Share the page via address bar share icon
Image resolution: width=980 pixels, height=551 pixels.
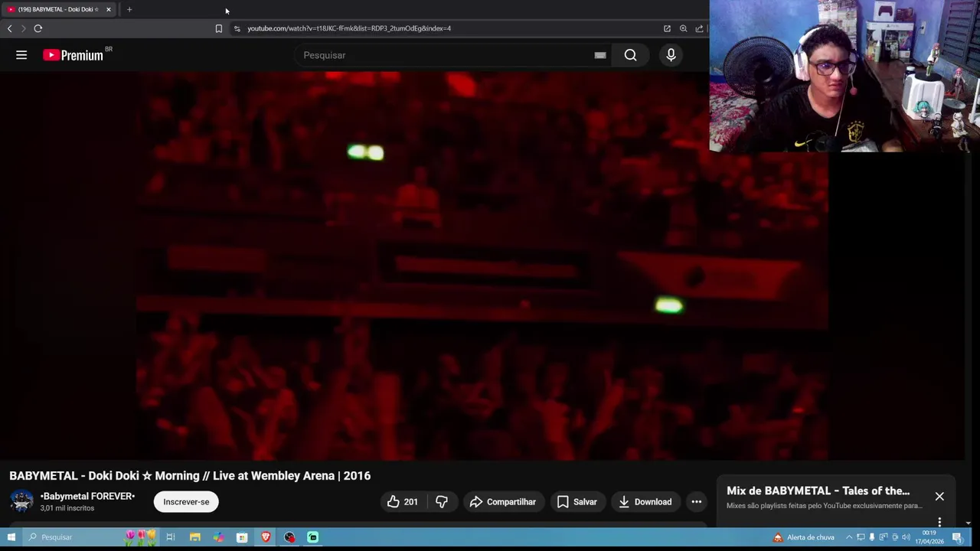click(x=699, y=28)
